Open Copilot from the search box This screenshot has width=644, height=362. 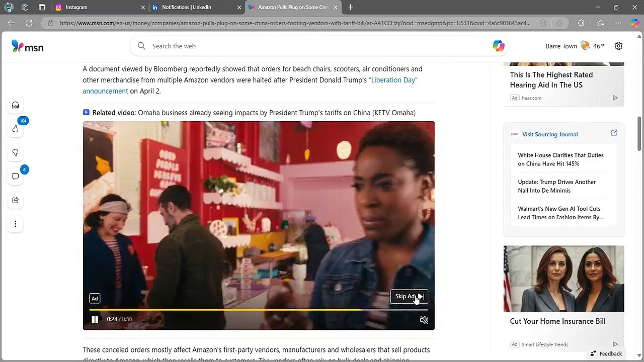498,46
